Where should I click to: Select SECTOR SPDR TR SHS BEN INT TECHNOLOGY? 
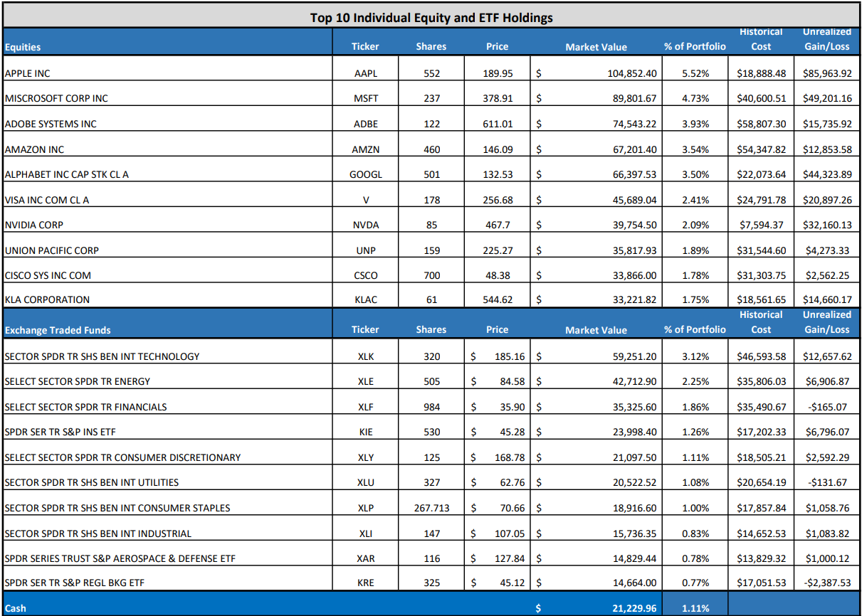point(102,356)
